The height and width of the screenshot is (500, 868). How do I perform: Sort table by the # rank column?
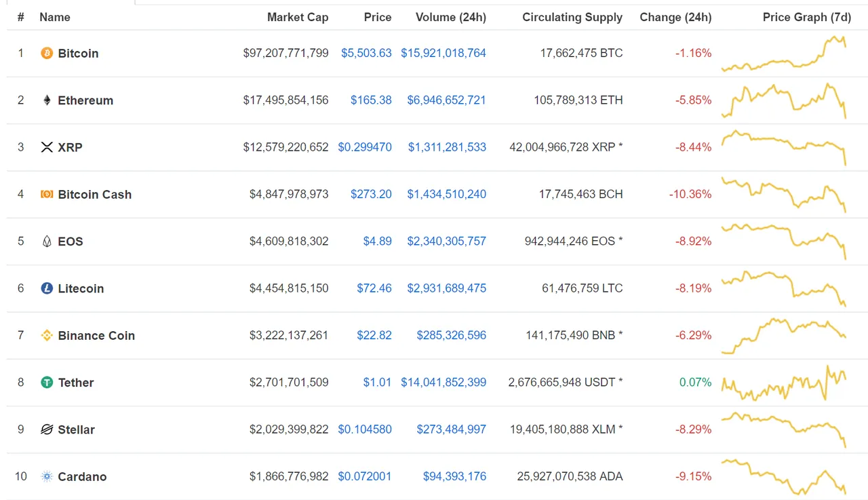[21, 17]
